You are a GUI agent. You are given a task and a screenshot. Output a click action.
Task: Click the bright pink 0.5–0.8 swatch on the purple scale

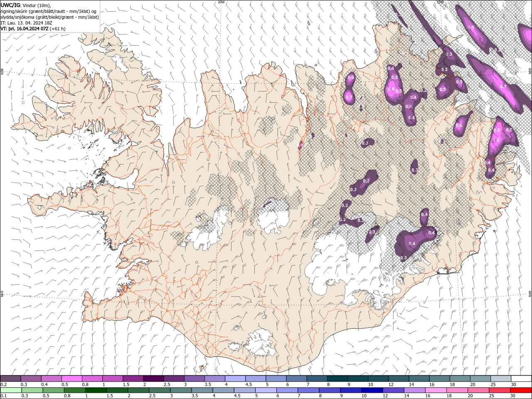point(72,379)
